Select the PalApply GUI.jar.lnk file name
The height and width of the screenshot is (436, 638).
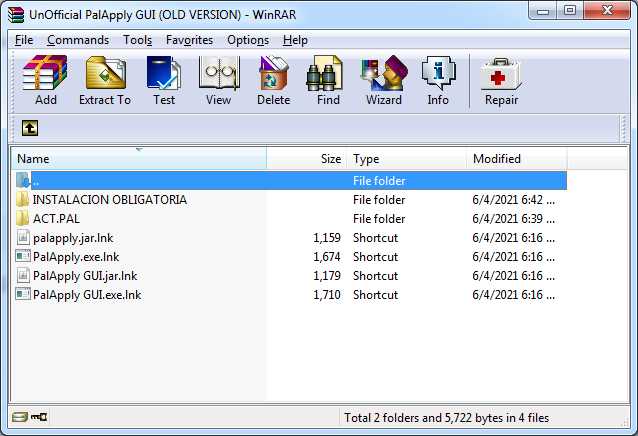pos(85,276)
